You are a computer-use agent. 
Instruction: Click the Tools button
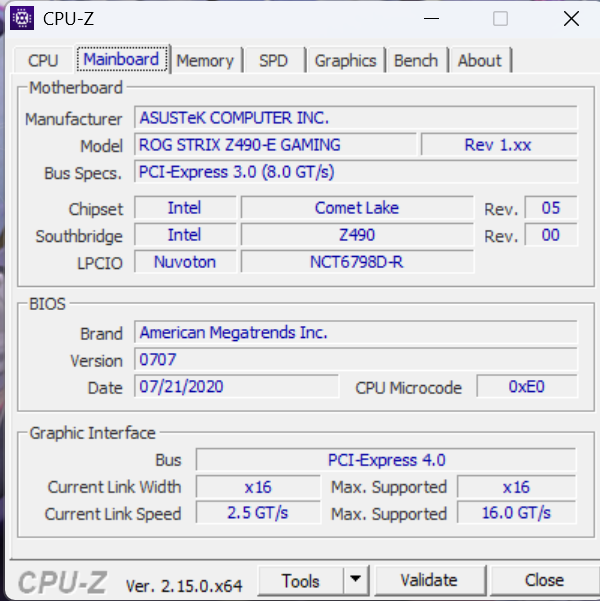pyautogui.click(x=301, y=581)
